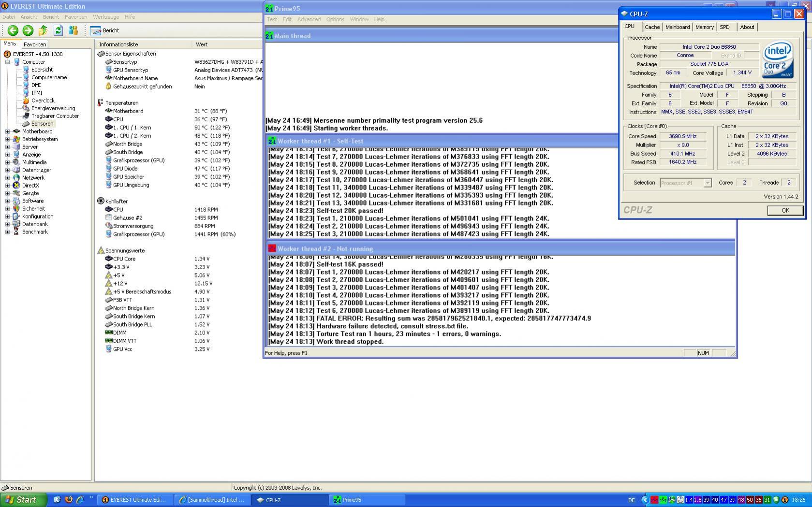
Task: Click the Windows Start button
Action: [23, 500]
